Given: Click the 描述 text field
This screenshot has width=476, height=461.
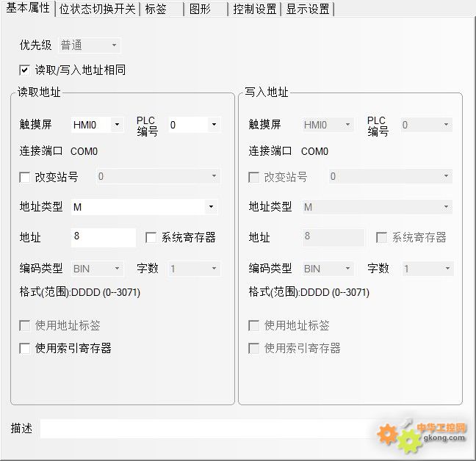Looking at the screenshot, I should tap(206, 429).
